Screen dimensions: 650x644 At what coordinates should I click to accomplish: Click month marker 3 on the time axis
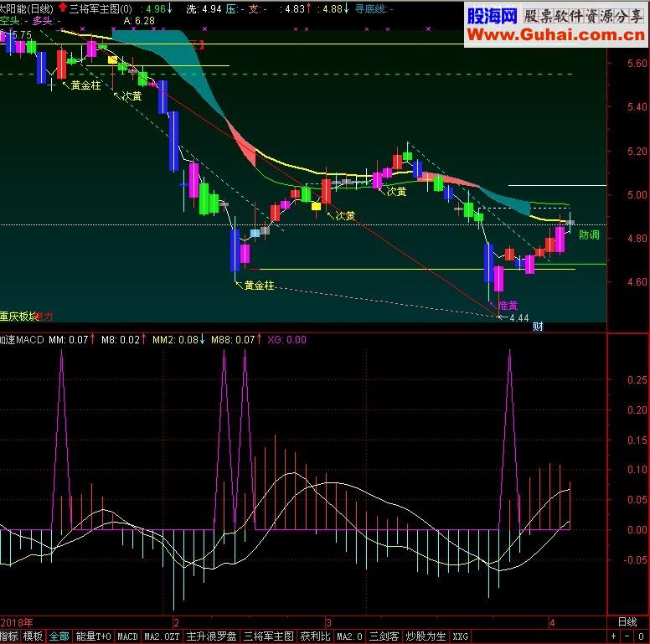(x=328, y=622)
